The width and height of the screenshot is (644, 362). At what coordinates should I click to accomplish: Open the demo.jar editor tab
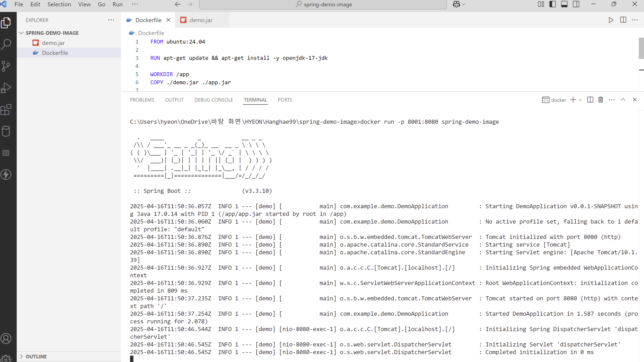click(x=201, y=20)
